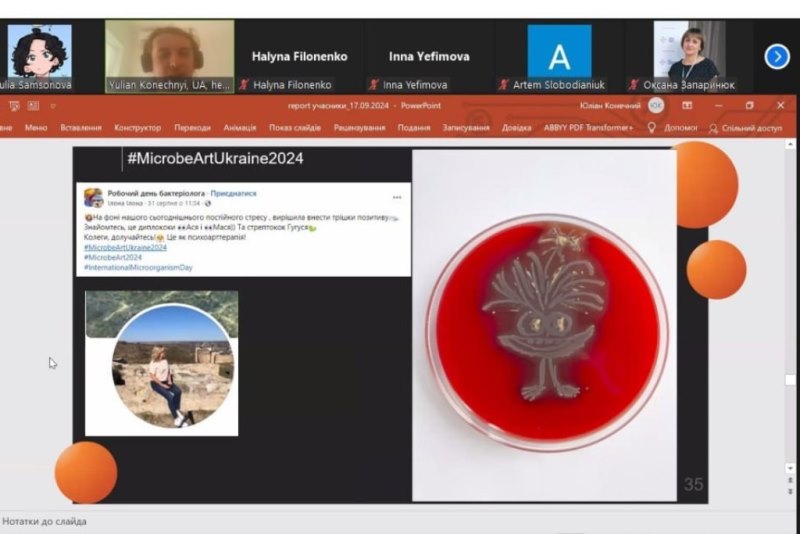Screen dimensions: 800x534
Task: Open the post's three-dot options menu
Action: pos(397,197)
